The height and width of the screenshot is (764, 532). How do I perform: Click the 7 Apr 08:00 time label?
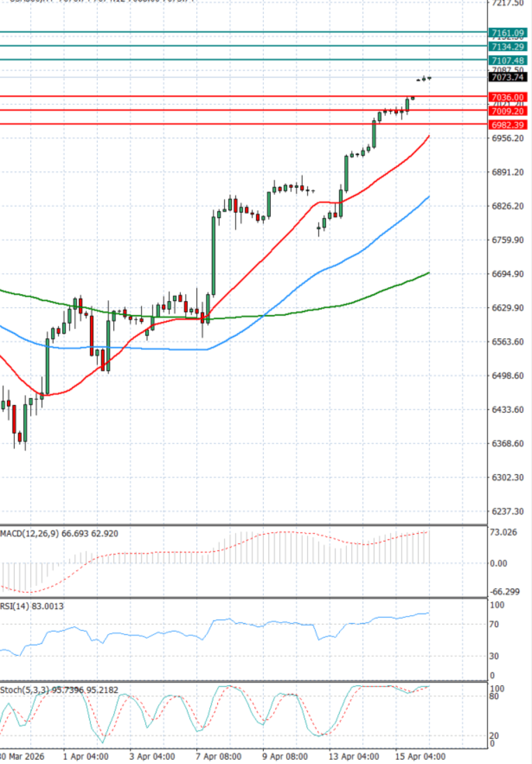[x=218, y=756]
